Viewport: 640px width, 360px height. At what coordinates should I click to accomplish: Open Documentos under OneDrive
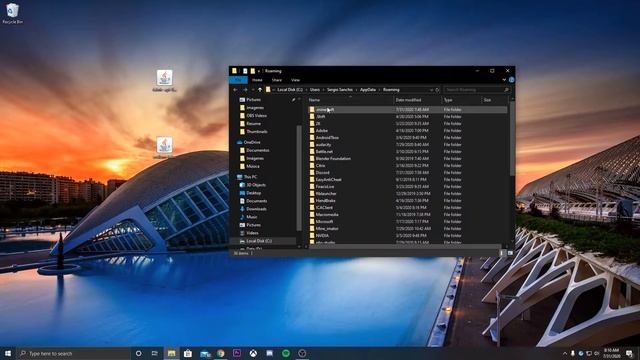tap(258, 150)
